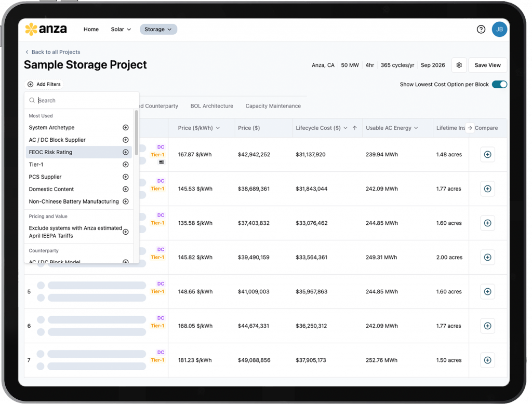Open the BOL Architecture tab

tap(211, 106)
